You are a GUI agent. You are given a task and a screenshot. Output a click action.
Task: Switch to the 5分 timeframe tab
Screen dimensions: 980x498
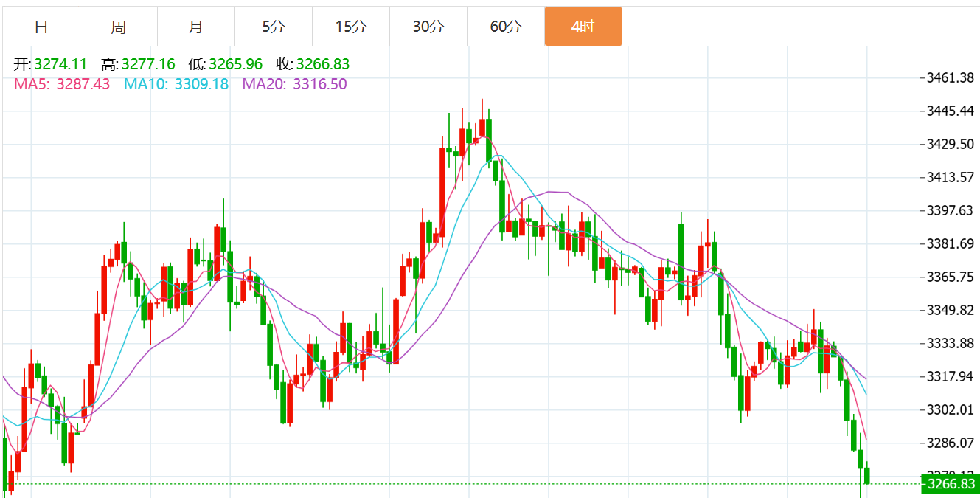(x=274, y=27)
